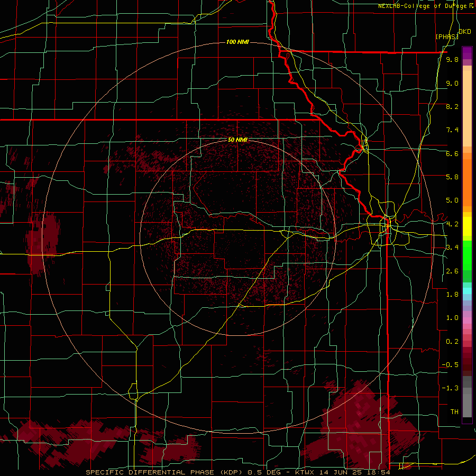Pick the cyan segment of the color bar
476x476 pixels.
point(467,290)
